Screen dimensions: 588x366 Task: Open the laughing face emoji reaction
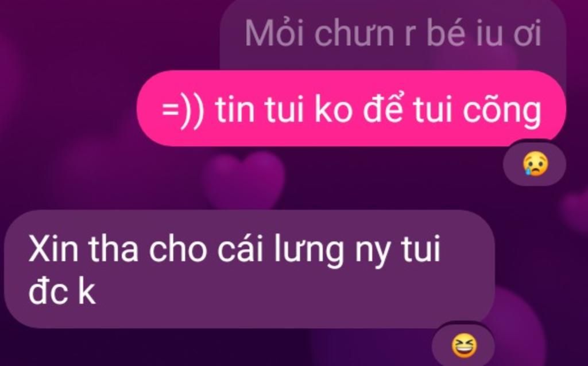[464, 346]
